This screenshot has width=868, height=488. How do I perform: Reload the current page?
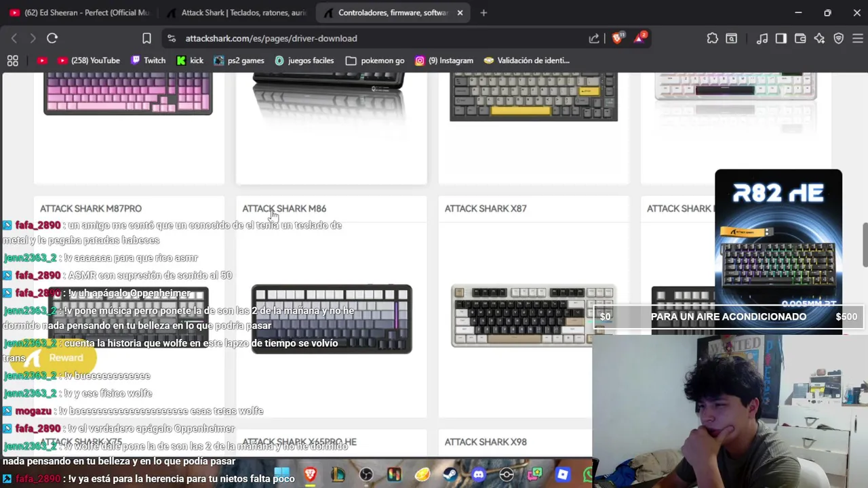(x=52, y=39)
